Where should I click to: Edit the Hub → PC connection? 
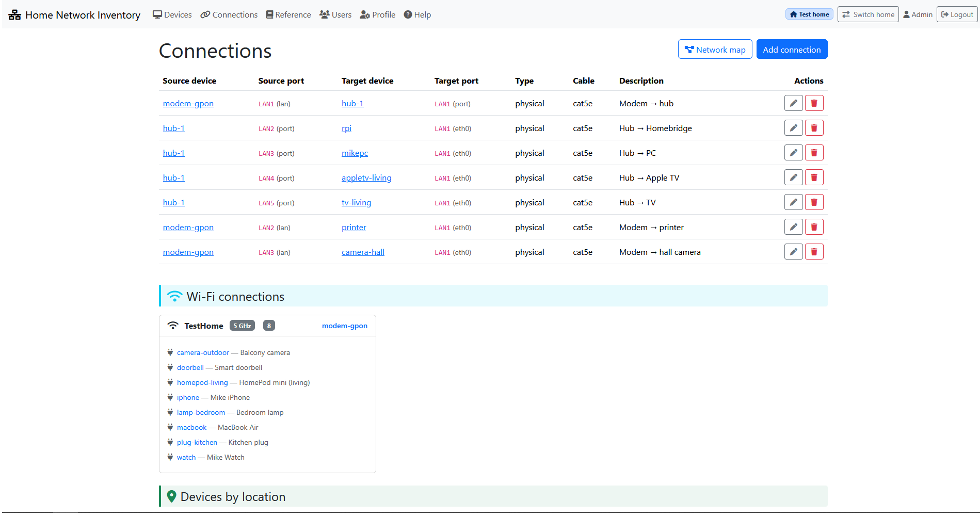pyautogui.click(x=793, y=153)
